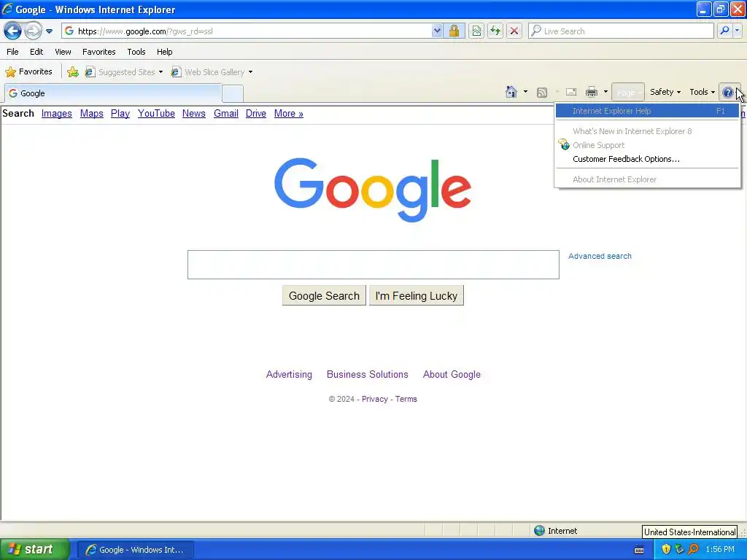
Task: Open the Help menu in menu bar
Action: tap(164, 52)
